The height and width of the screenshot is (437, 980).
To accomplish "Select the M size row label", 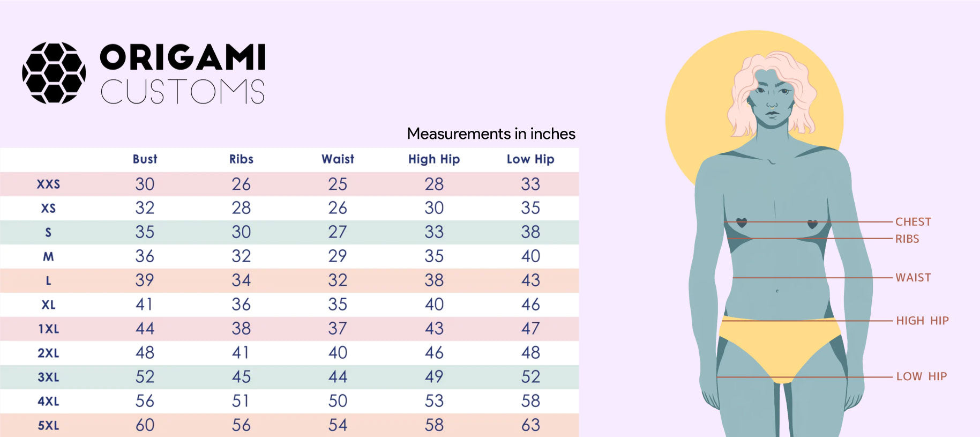I will click(x=48, y=257).
